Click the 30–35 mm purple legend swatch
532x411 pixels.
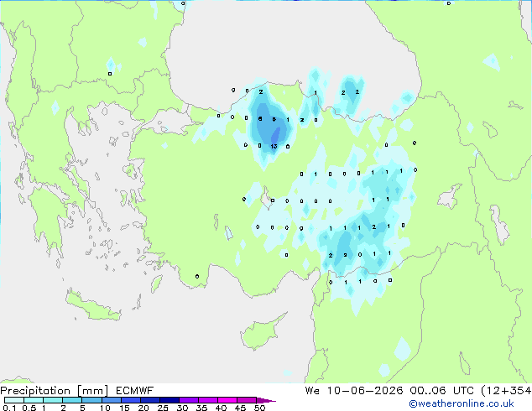(x=188, y=400)
